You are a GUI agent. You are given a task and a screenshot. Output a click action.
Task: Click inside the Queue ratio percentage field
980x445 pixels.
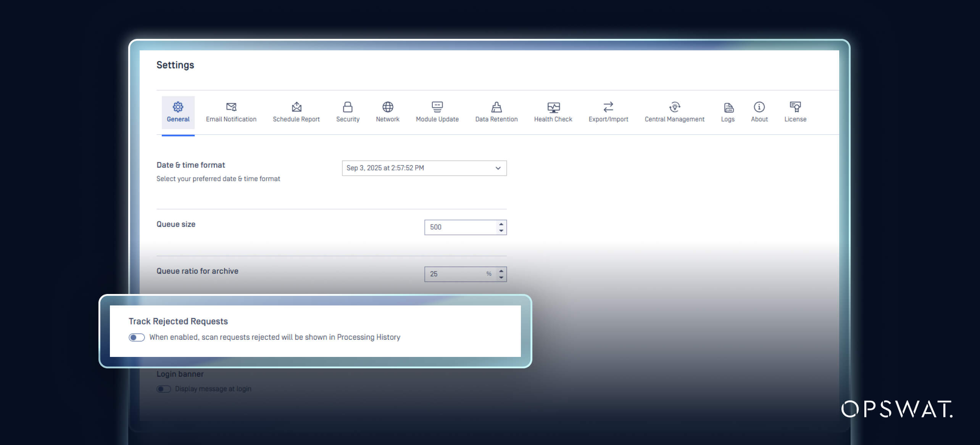pos(454,273)
